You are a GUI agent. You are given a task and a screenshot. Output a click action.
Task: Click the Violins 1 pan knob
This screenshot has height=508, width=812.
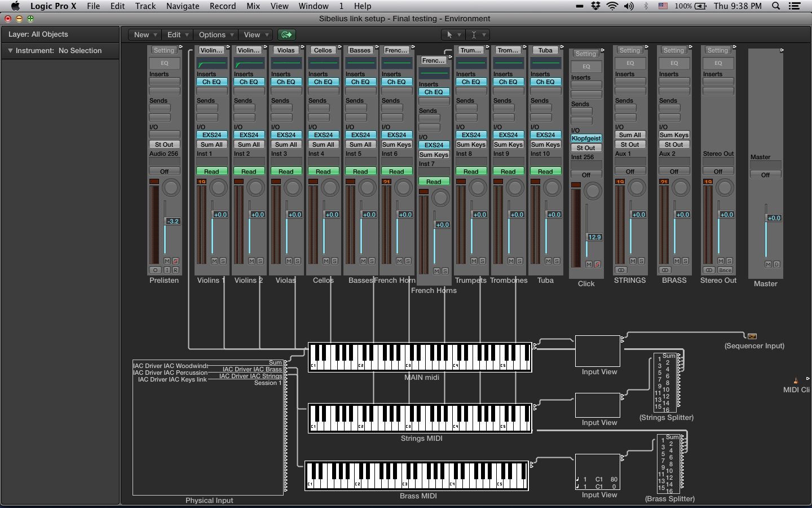pos(218,188)
